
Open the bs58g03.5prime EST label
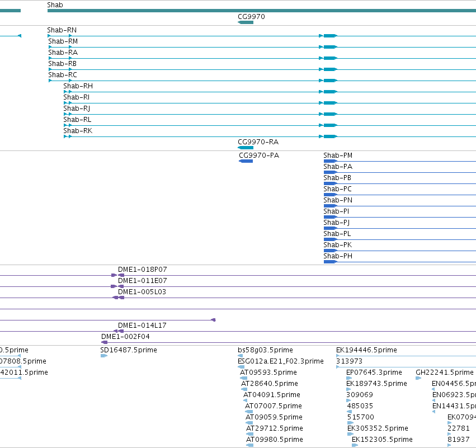pos(265,350)
